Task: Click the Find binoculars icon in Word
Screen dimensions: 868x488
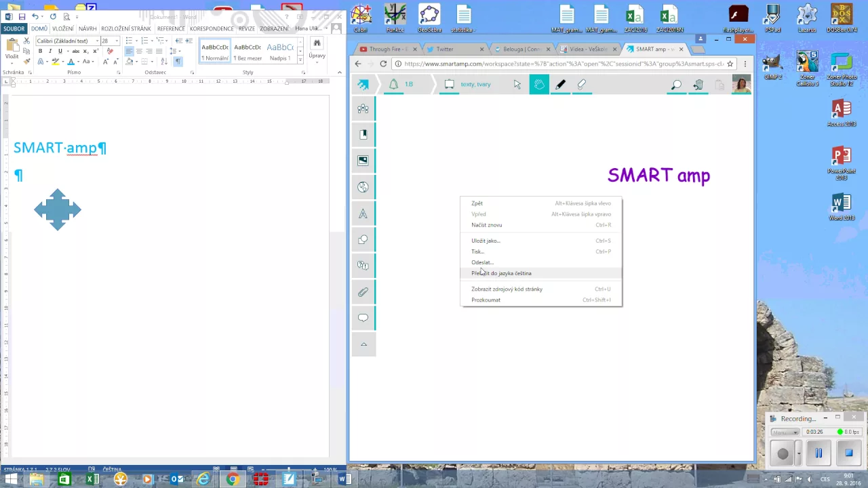Action: coord(317,43)
